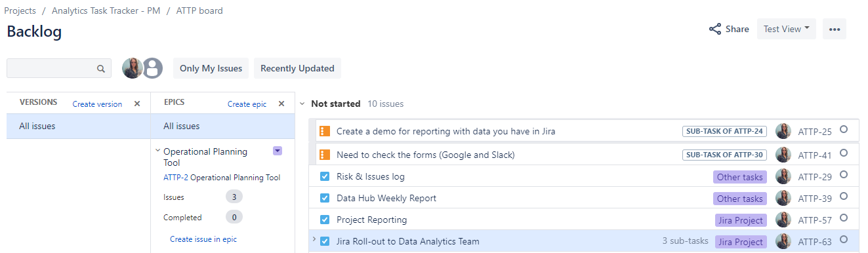Click status circle next to ATTP-63
Image resolution: width=868 pixels, height=253 pixels.
pos(844,239)
